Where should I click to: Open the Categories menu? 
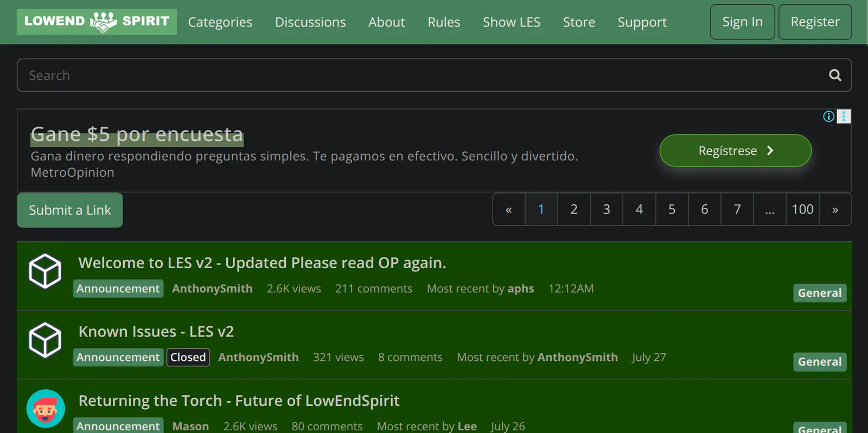(x=220, y=22)
